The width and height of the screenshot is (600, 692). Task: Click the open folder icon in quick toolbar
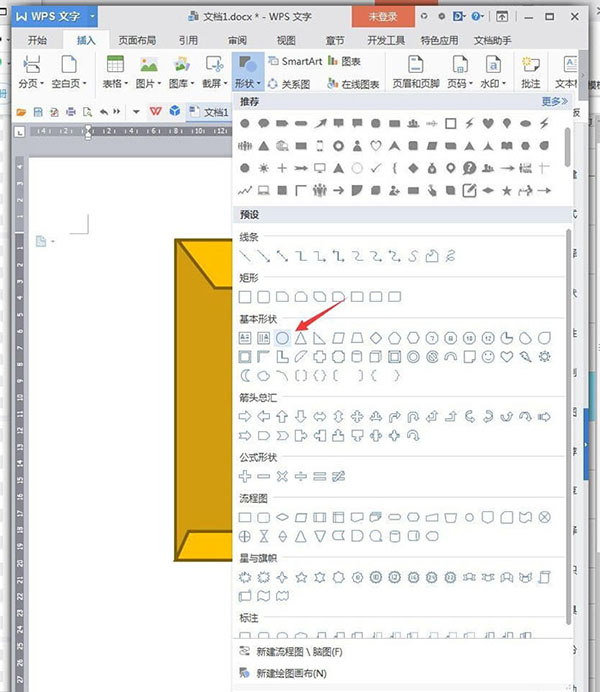click(21, 112)
